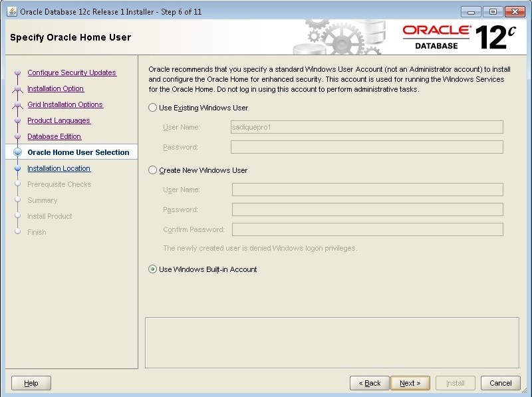Viewport: 532px width, 397px height.
Task: Click the Oracle Home User Selection step bullet
Action: 18,152
